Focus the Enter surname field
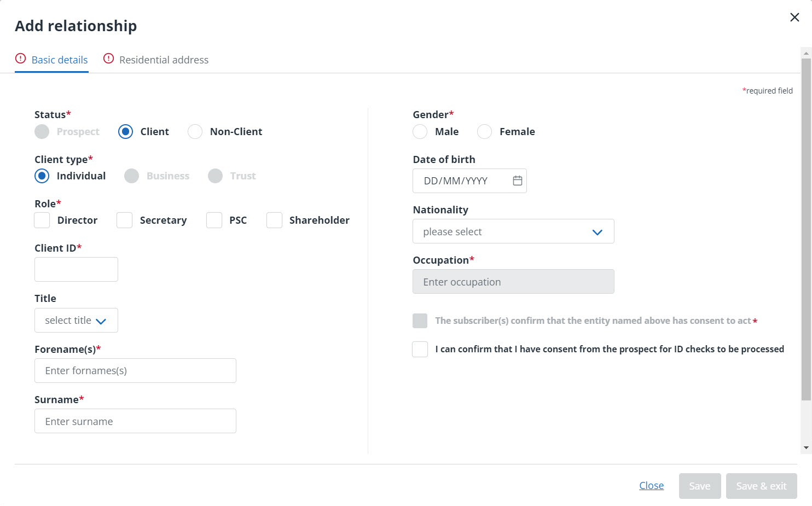 pyautogui.click(x=135, y=421)
